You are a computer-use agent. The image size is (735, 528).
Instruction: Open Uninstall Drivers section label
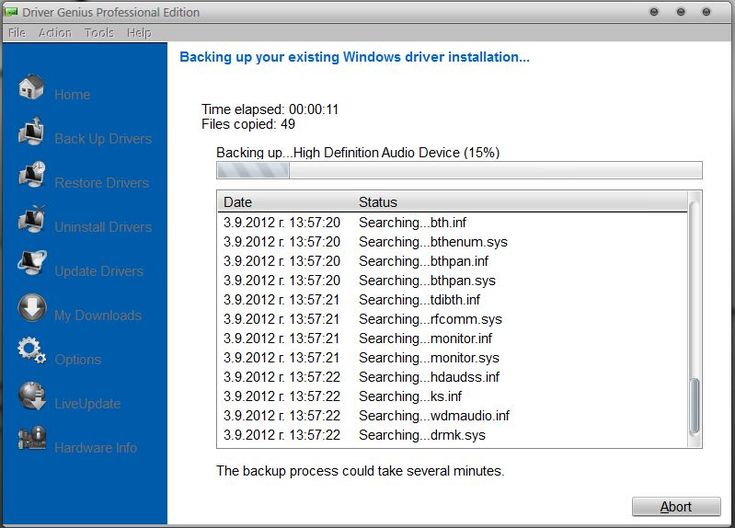[x=103, y=227]
